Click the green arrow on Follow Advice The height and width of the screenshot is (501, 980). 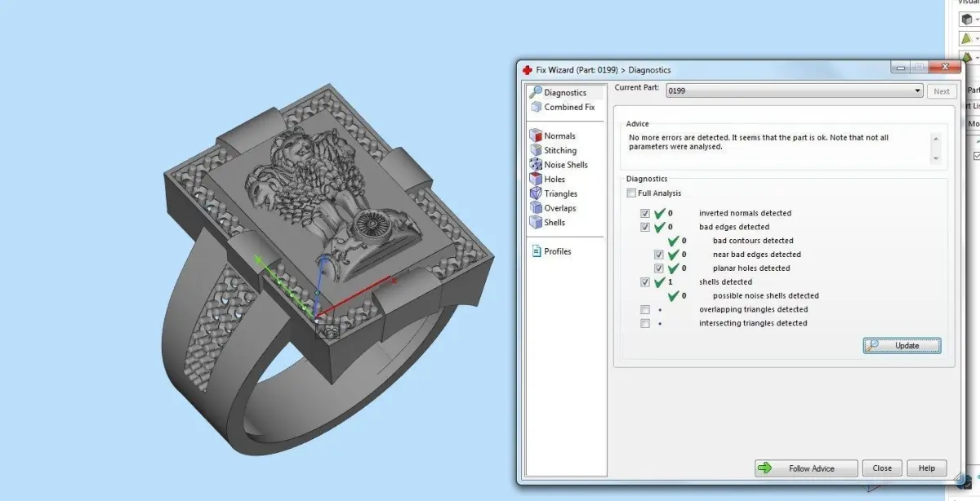tap(764, 468)
